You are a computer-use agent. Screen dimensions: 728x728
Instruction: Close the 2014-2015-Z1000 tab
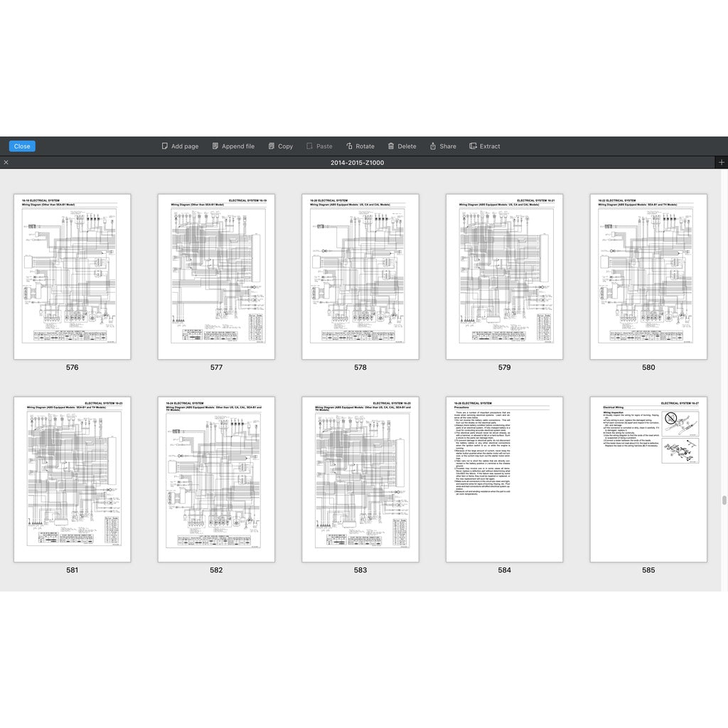tap(6, 163)
